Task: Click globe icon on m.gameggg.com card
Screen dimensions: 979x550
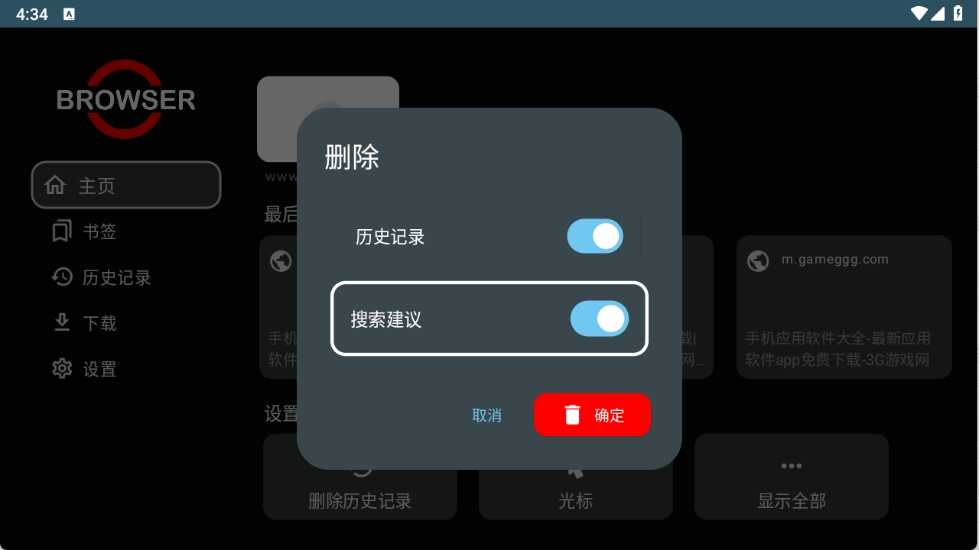Action: pos(758,261)
